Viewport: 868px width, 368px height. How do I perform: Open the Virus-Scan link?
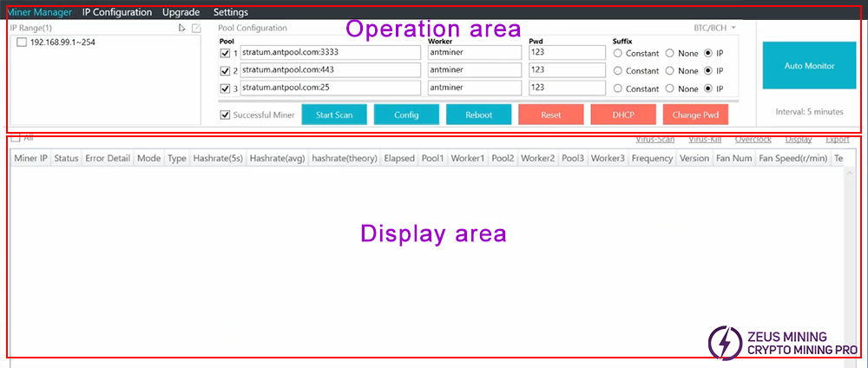pos(654,139)
